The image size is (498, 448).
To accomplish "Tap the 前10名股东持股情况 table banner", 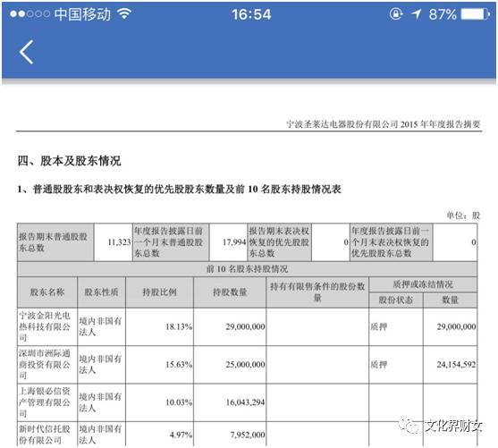I will click(x=247, y=269).
